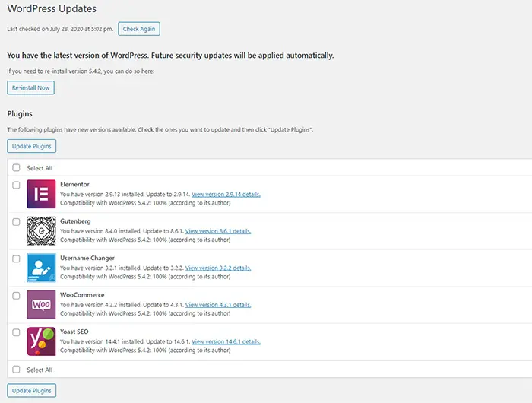Viewport: 532px width, 403px height.
Task: Click the WooCommerce plugin icon
Action: point(41,305)
